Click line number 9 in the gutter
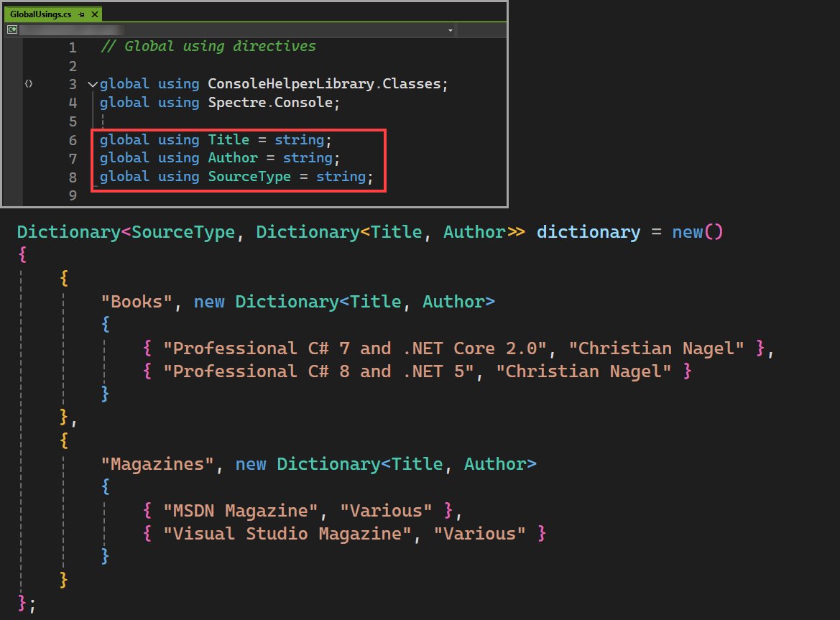The width and height of the screenshot is (840, 620). tap(73, 195)
